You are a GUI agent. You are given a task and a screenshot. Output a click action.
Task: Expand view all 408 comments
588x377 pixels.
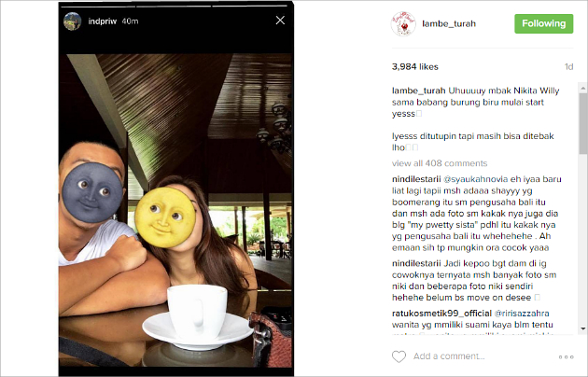(440, 163)
